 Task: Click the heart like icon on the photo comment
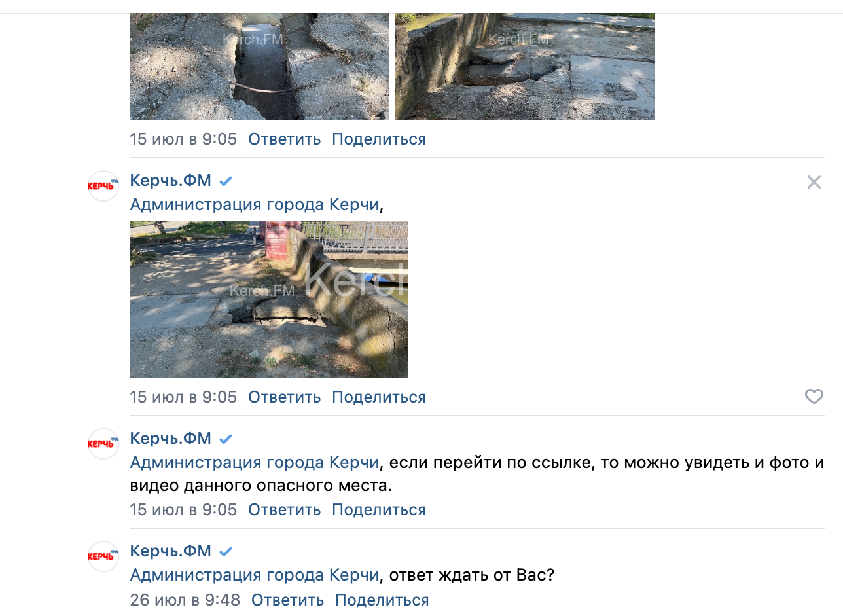[x=814, y=397]
